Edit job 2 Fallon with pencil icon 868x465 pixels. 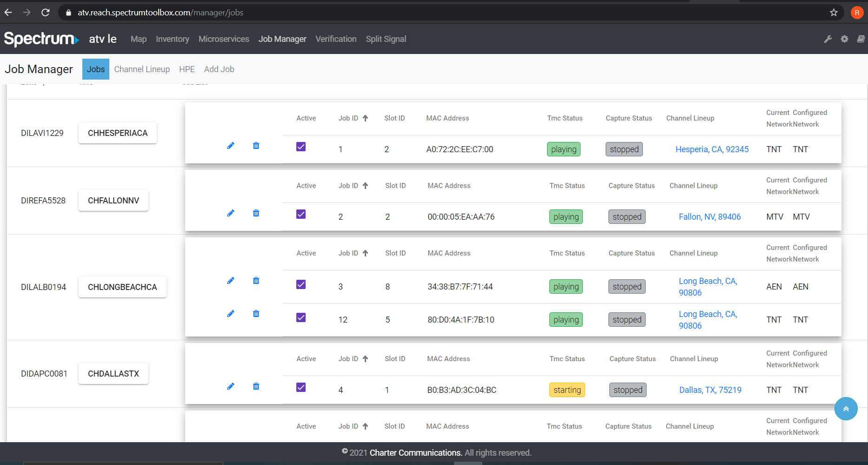[231, 213]
